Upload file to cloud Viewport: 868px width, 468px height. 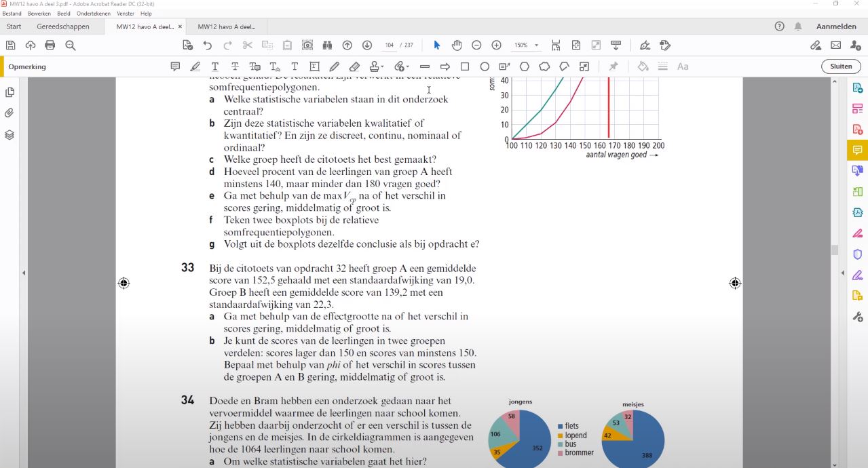(30, 45)
